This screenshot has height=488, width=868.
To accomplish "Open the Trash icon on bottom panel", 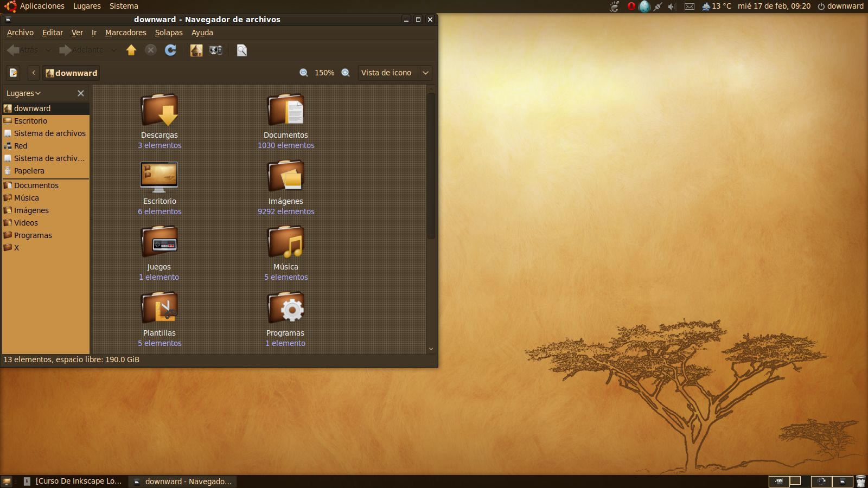I will (x=861, y=481).
